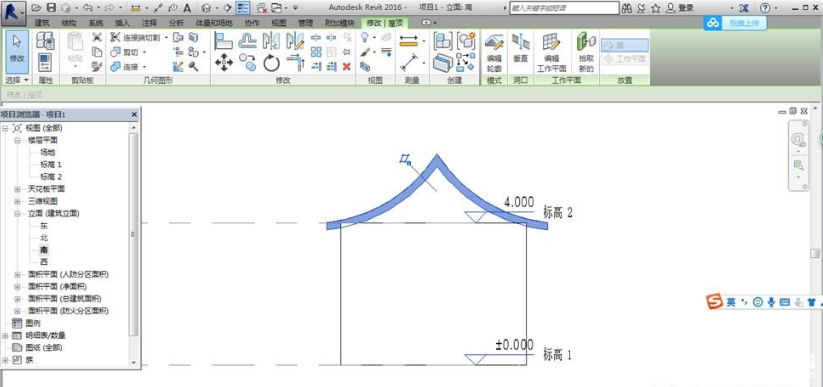Open the 选择 panel dropdown
The width and height of the screenshot is (823, 387).
[x=17, y=80]
